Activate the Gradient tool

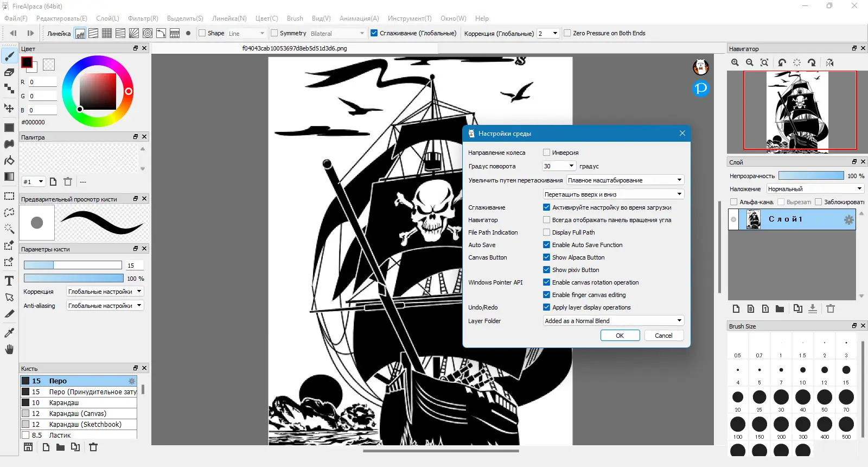(x=9, y=176)
